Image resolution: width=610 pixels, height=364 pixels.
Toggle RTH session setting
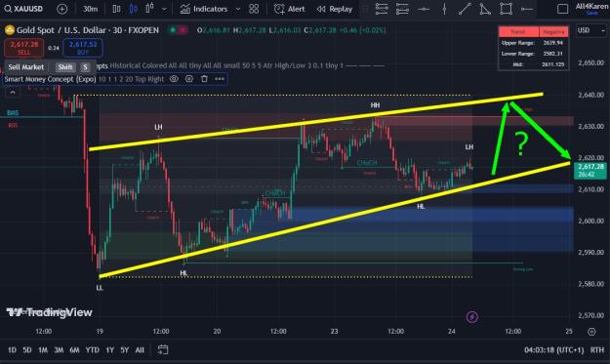(x=597, y=350)
